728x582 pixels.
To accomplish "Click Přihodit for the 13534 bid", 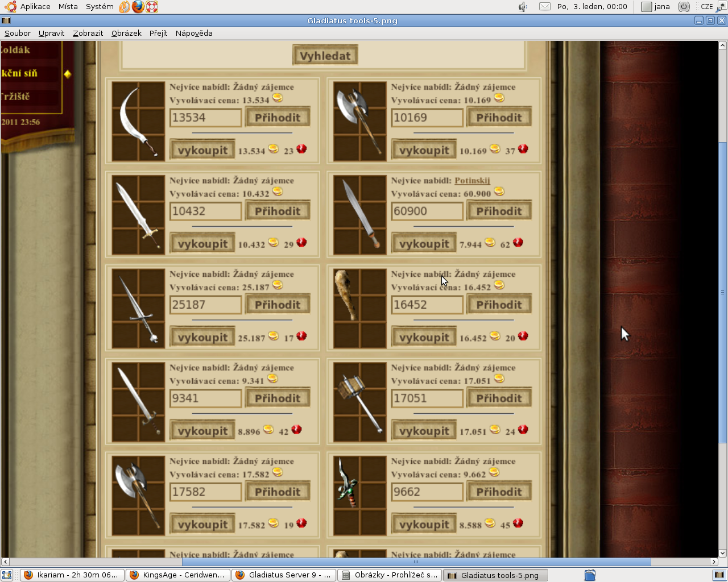I will click(278, 117).
